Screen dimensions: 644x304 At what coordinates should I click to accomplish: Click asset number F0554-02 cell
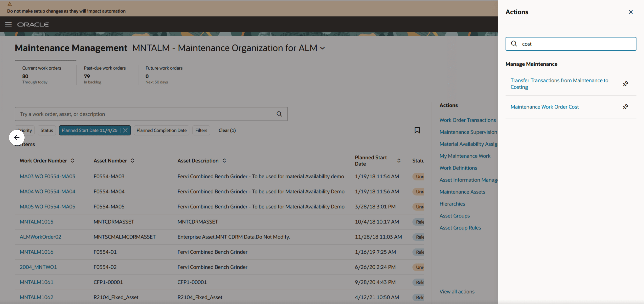pos(105,267)
